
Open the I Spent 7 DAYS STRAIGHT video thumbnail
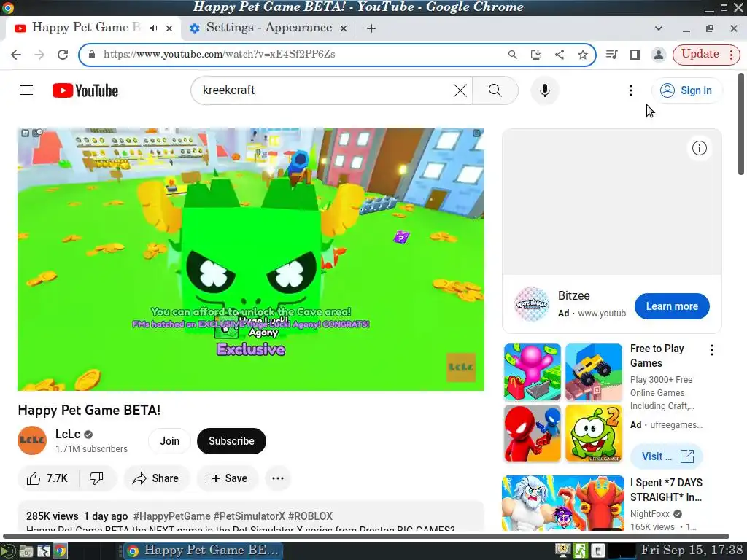pyautogui.click(x=563, y=503)
